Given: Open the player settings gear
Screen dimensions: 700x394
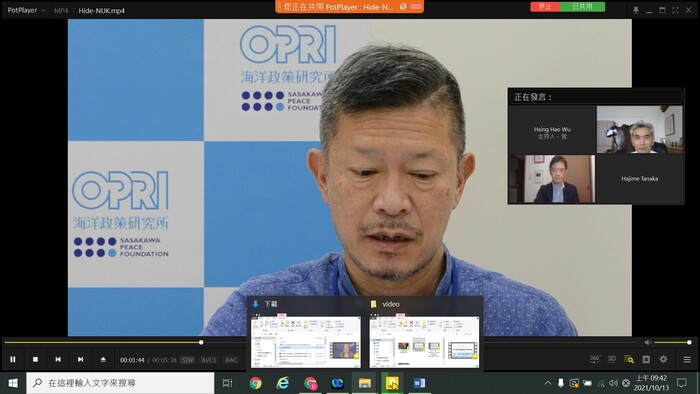Looking at the screenshot, I should (663, 359).
